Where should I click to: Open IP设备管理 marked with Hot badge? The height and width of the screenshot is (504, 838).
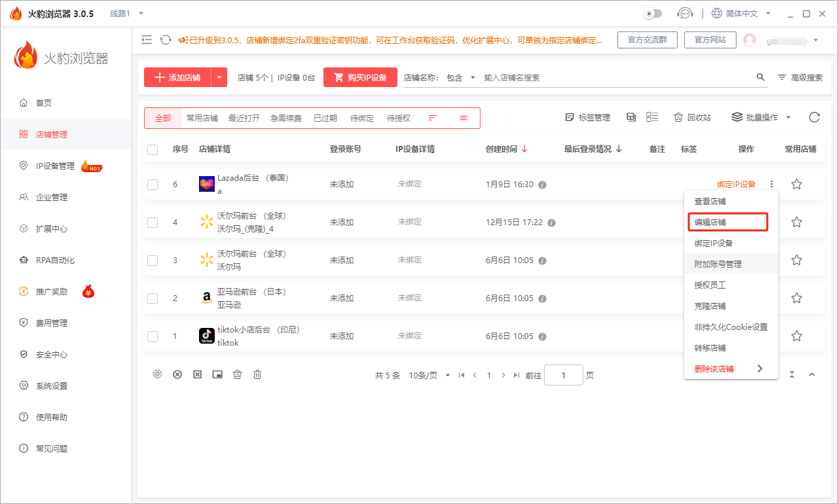coord(45,166)
